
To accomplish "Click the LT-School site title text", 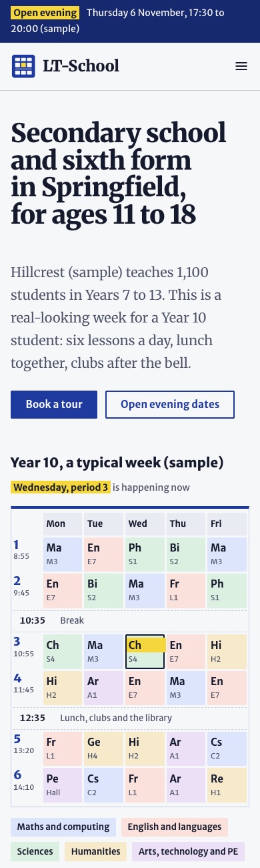I will [81, 66].
